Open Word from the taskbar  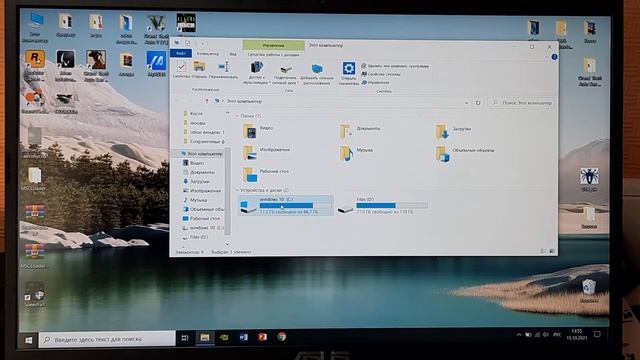(x=243, y=337)
